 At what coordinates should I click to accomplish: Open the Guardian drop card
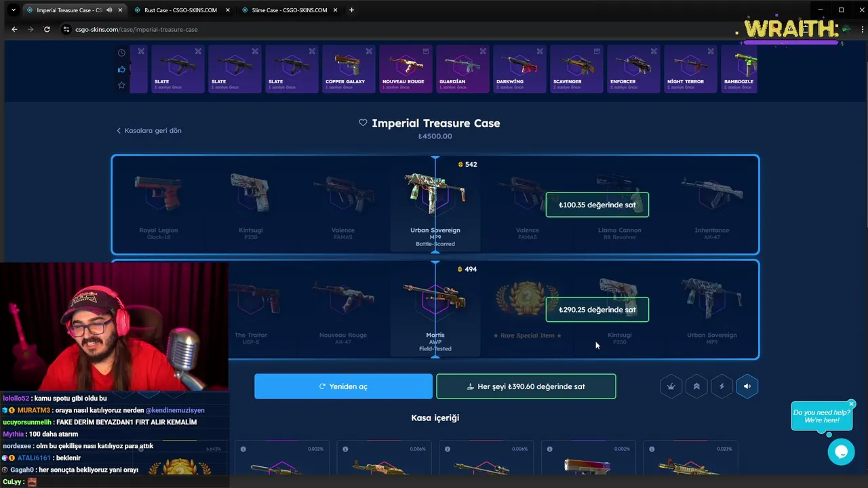(462, 69)
